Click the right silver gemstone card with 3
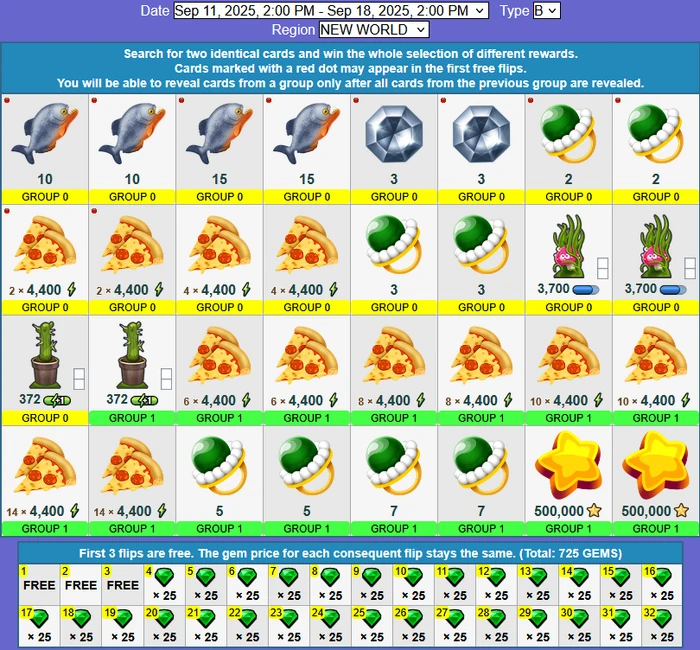Viewport: 700px width, 650px height. click(x=481, y=150)
